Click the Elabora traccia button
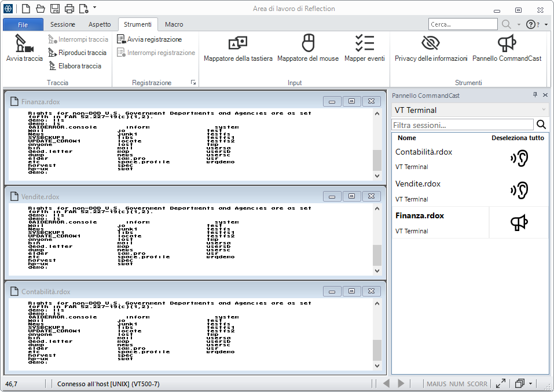Viewport: 554px width, 392px height. pos(75,66)
